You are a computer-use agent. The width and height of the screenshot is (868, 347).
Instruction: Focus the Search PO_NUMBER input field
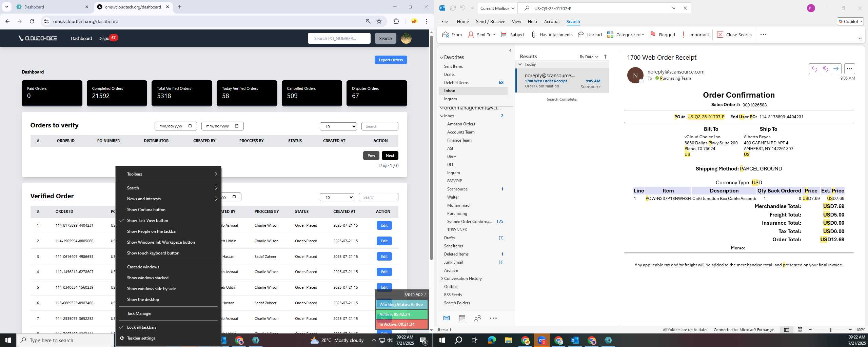click(x=339, y=38)
